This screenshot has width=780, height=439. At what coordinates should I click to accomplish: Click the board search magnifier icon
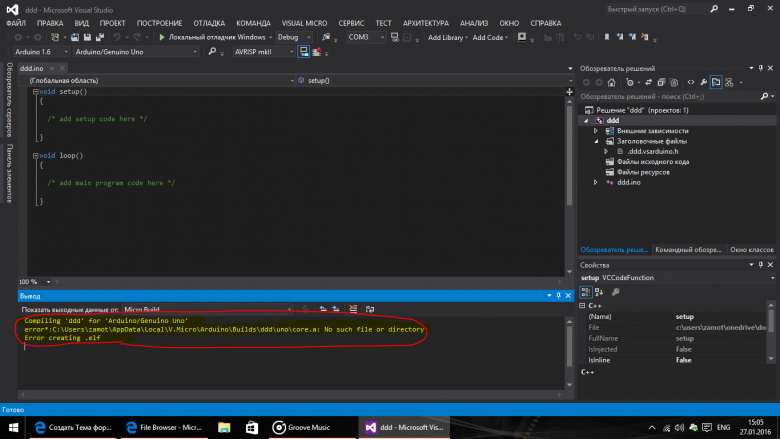[x=212, y=52]
